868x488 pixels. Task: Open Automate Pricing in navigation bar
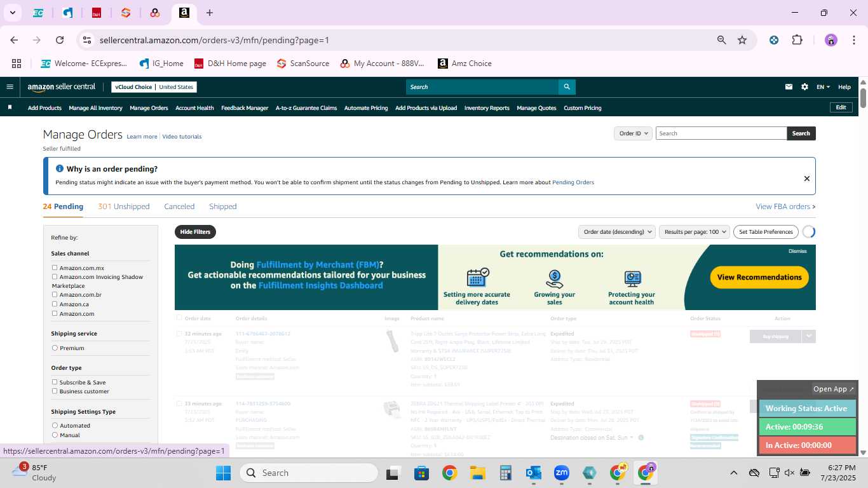(366, 108)
